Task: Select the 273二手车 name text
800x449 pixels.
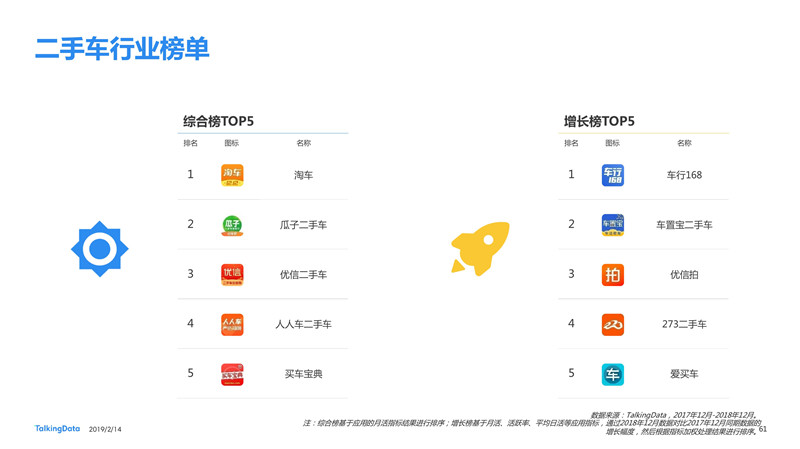Action: click(684, 325)
